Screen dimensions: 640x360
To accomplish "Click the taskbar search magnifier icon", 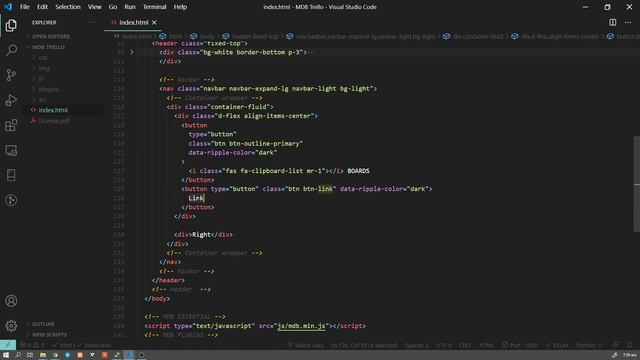I will coord(18,355).
